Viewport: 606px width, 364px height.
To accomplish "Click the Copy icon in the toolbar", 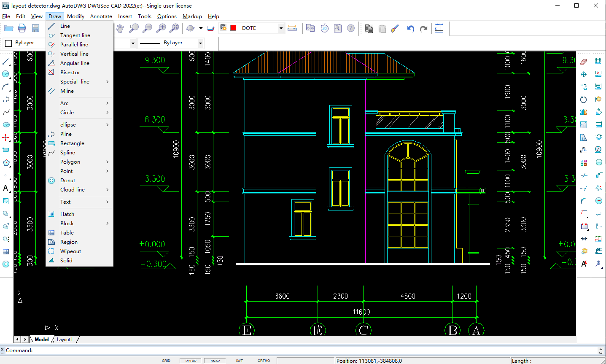I will point(369,28).
